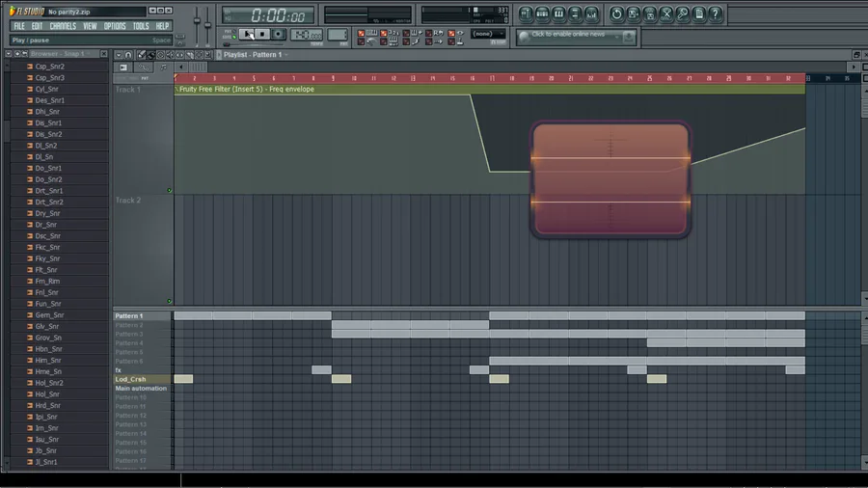The image size is (868, 488).
Task: Open the HELP menu
Action: point(162,26)
